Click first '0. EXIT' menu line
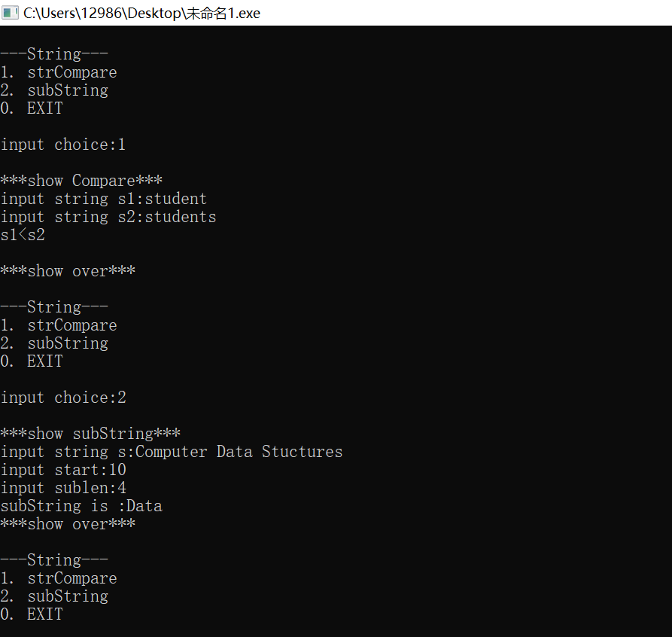 click(32, 108)
